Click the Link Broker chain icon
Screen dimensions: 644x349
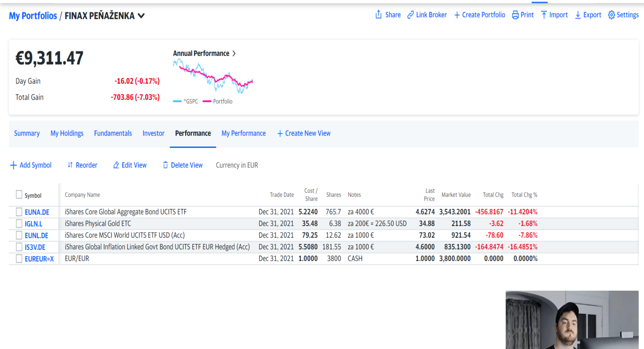coord(411,15)
